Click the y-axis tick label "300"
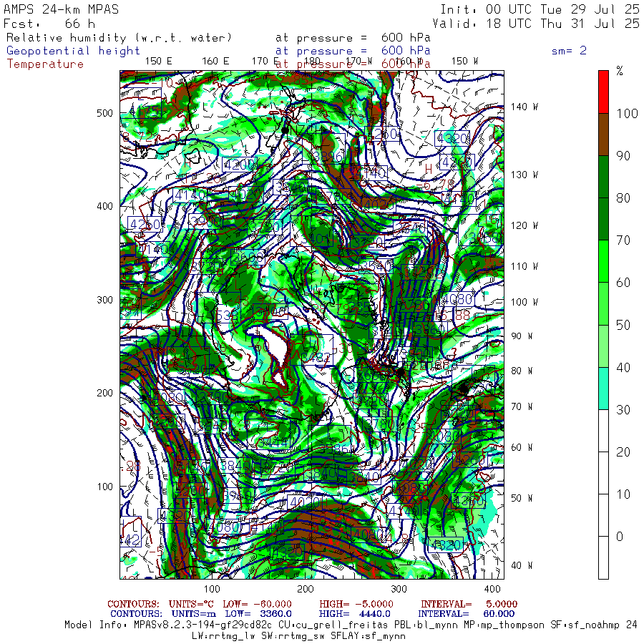 104,300
